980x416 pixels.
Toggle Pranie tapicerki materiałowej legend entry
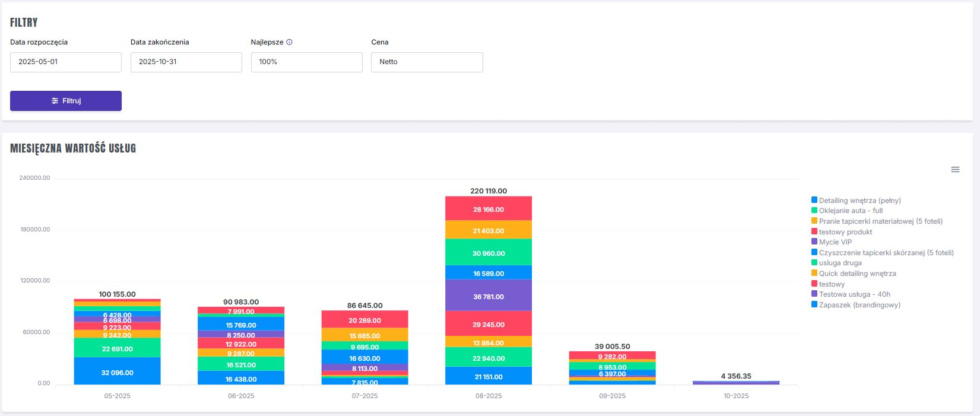point(880,221)
